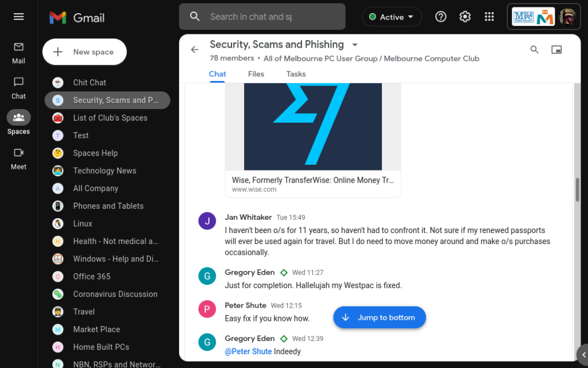Screen dimensions: 588x368
Task: Click the Travel space icon
Action: (58, 312)
